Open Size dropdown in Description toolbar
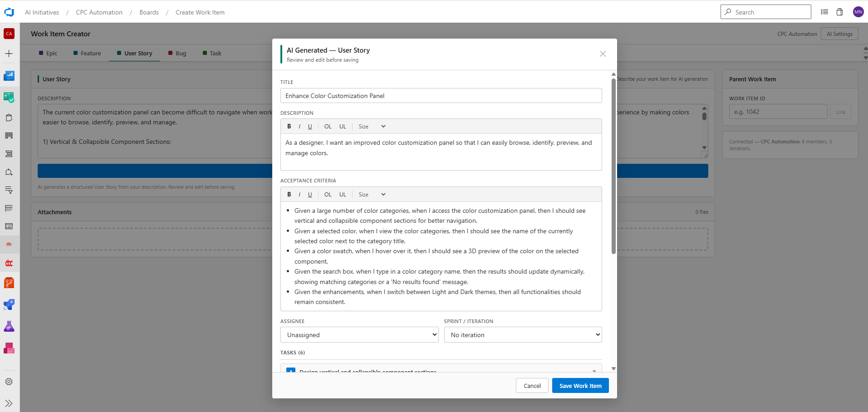868x412 pixels. point(372,127)
